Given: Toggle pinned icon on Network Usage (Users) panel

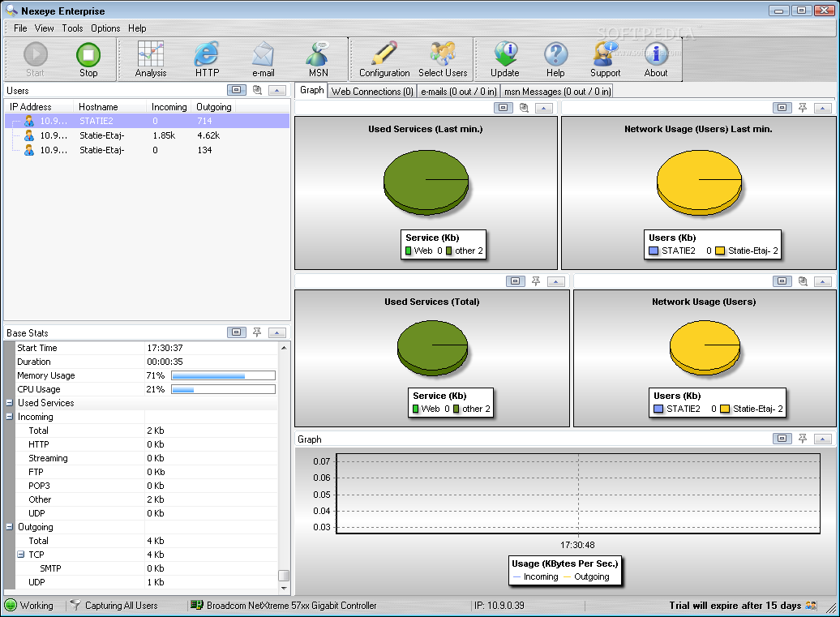Looking at the screenshot, I should 803,281.
